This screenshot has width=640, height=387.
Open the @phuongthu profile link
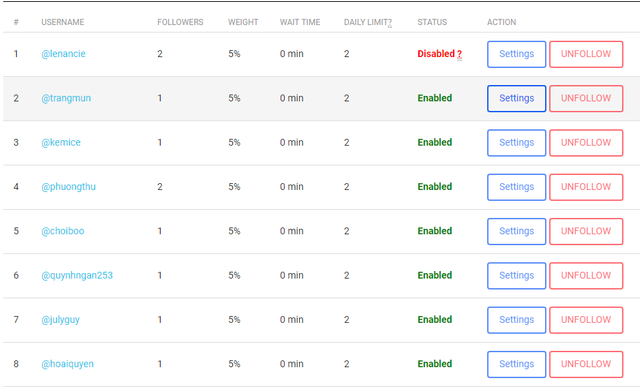click(x=68, y=187)
